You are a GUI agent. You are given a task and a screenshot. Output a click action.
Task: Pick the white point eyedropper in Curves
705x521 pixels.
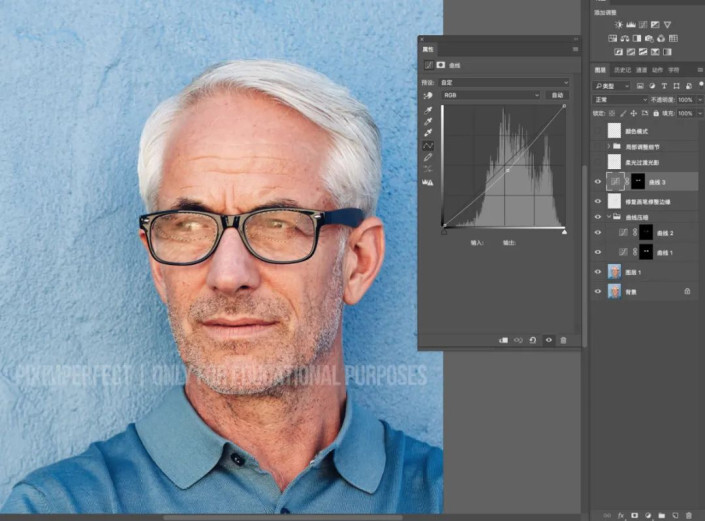(x=428, y=133)
